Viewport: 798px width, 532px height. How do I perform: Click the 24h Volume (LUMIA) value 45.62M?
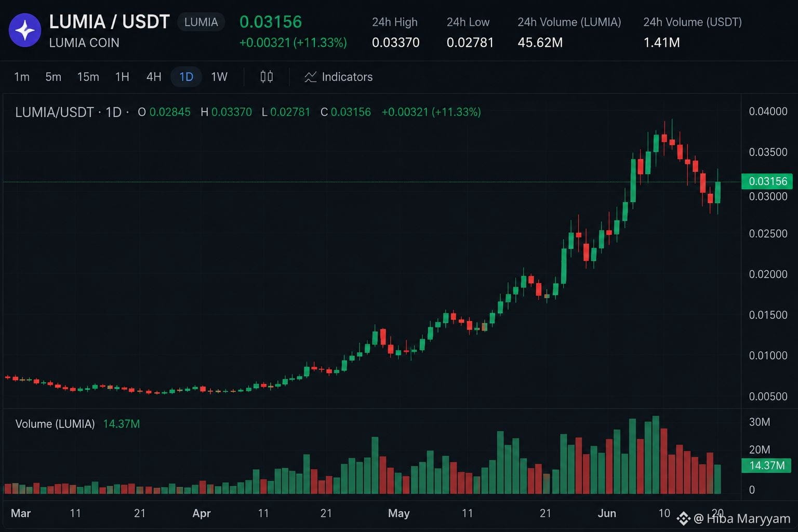(x=540, y=43)
